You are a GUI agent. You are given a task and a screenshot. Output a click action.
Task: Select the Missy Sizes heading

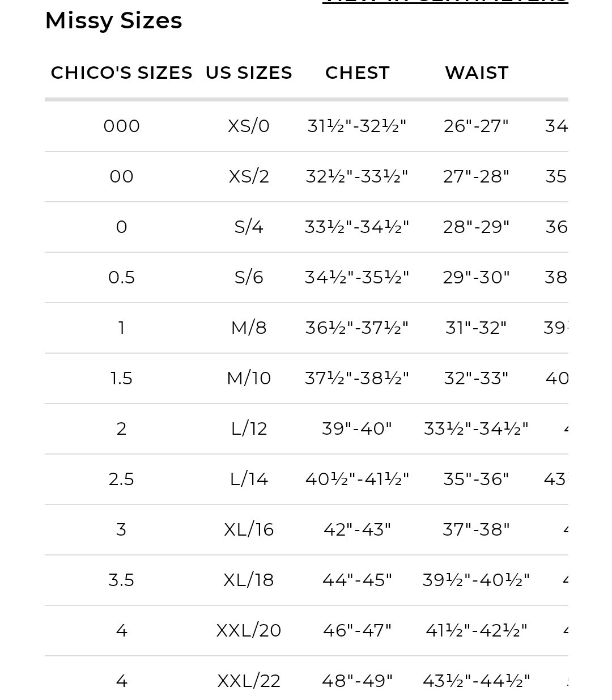[x=113, y=21]
